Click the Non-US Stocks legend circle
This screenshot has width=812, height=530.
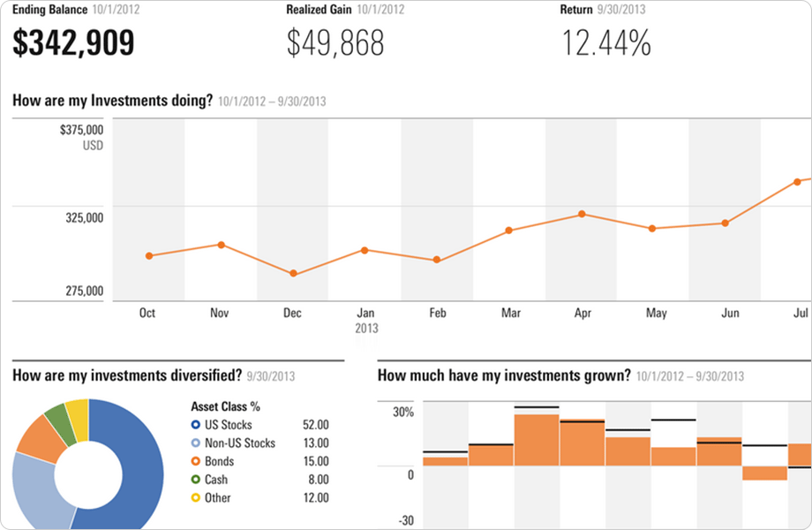click(x=195, y=443)
